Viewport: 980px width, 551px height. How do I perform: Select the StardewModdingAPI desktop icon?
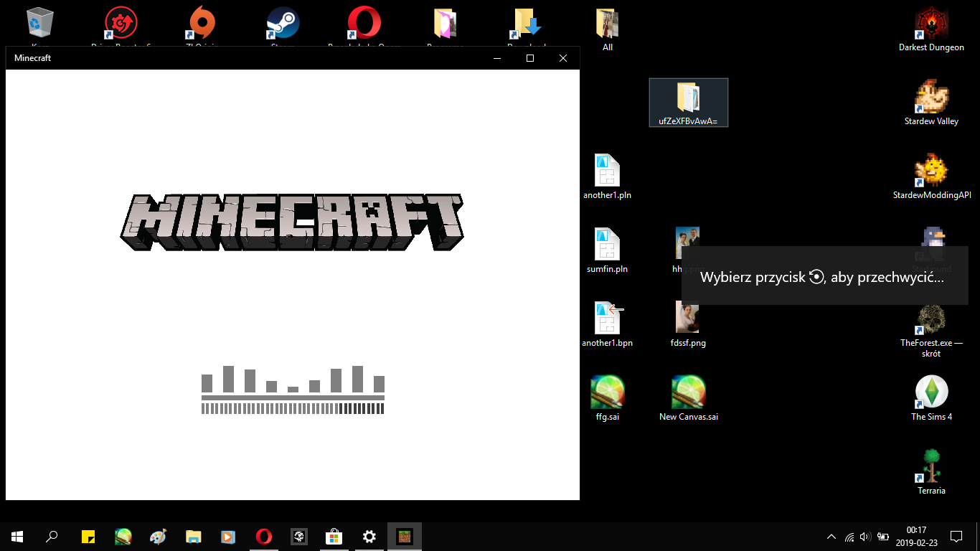(x=931, y=172)
